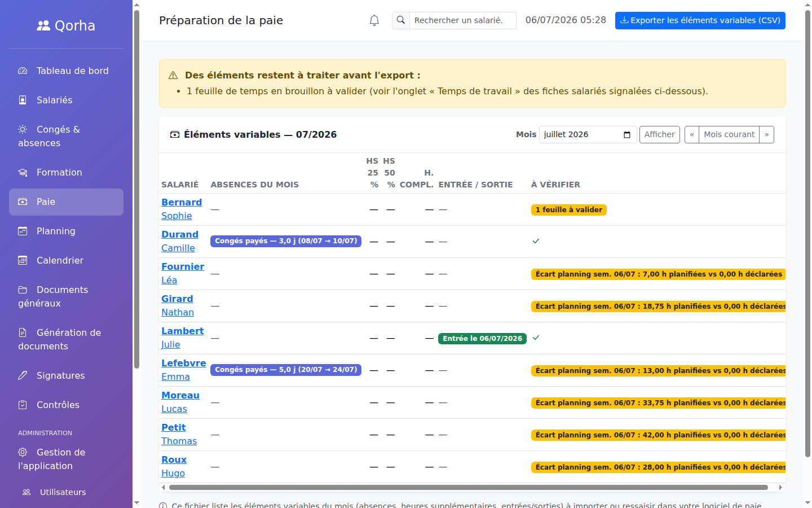This screenshot has height=508, width=812.
Task: Open Formation in the sidebar
Action: pos(66,172)
